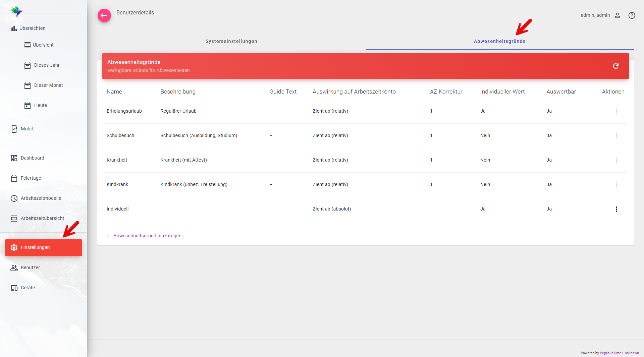Viewport: 644px width, 357px height.
Task: Open Feiertage via calendar icon
Action: (x=14, y=178)
